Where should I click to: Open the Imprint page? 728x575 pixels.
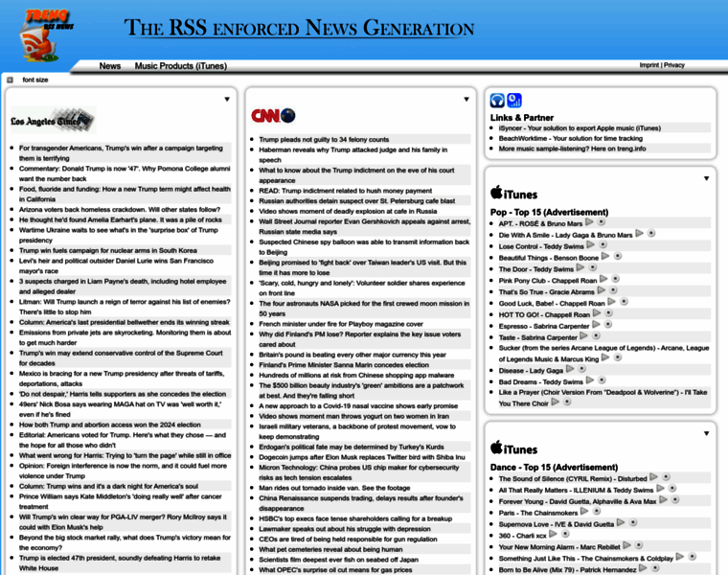coord(649,65)
